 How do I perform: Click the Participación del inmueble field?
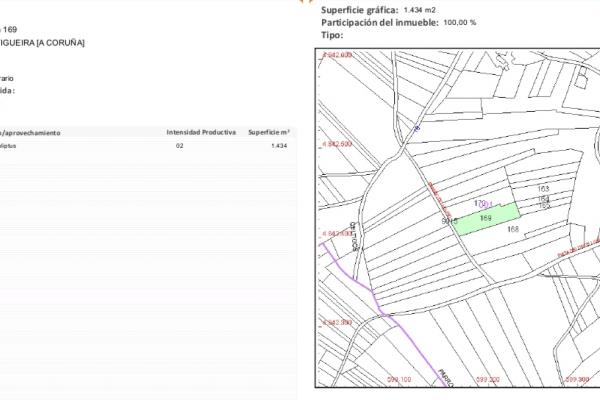click(379, 22)
